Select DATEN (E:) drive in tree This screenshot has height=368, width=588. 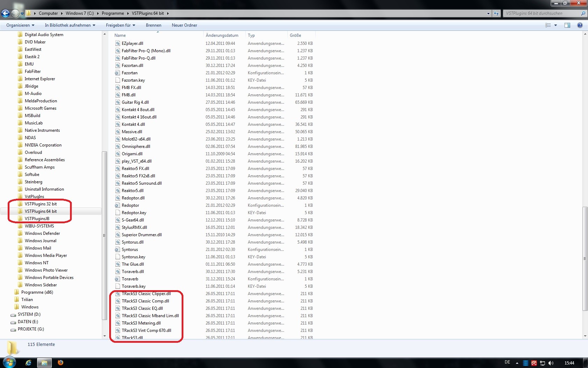[x=28, y=322]
